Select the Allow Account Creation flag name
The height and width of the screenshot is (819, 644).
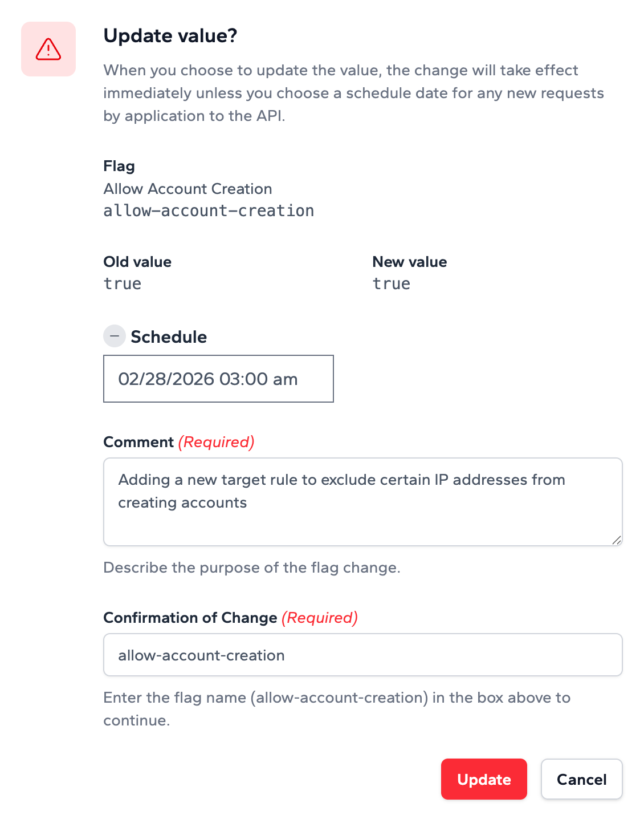pos(188,189)
